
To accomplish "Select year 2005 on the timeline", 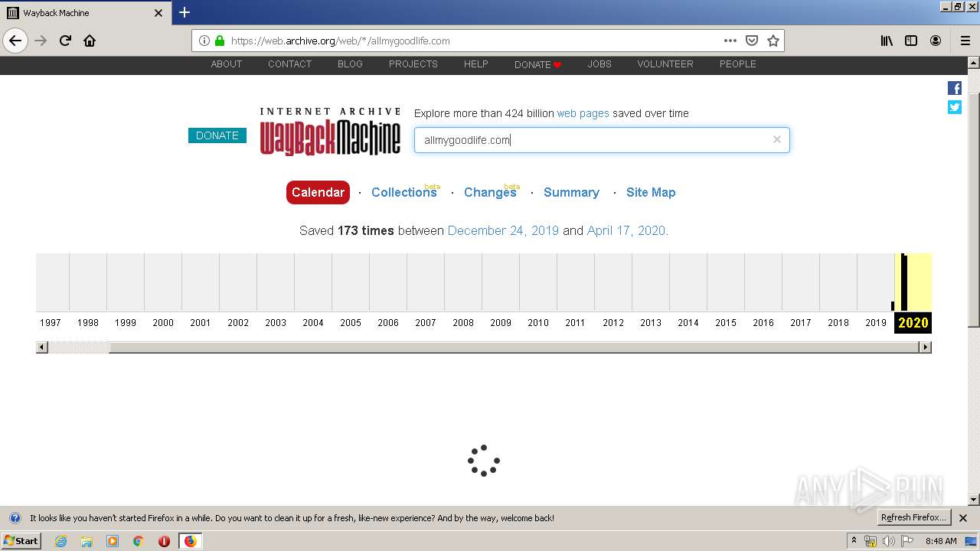I will (x=351, y=322).
